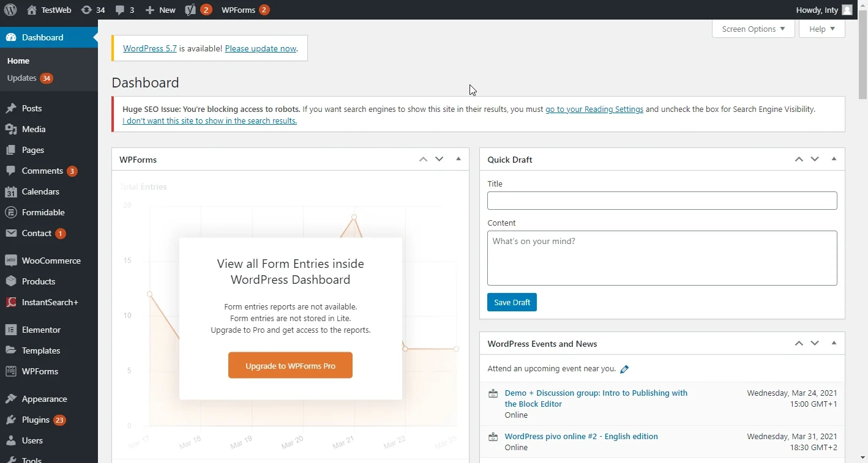The height and width of the screenshot is (463, 868).
Task: Click the plus icon for New content
Action: (150, 10)
